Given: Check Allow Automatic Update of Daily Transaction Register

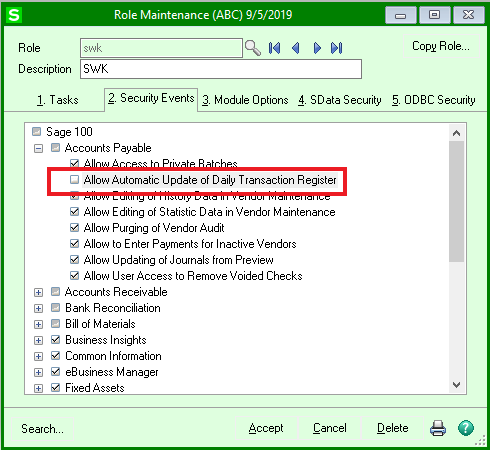Looking at the screenshot, I should point(74,179).
